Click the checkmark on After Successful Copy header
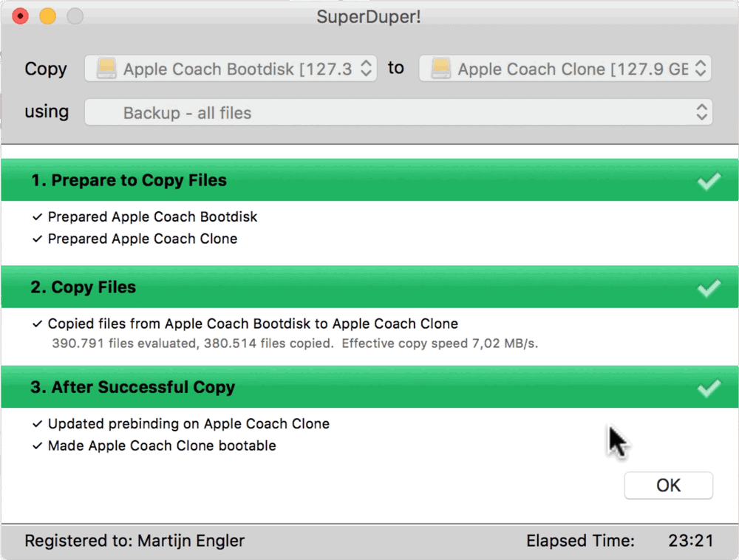739x560 pixels. point(709,388)
